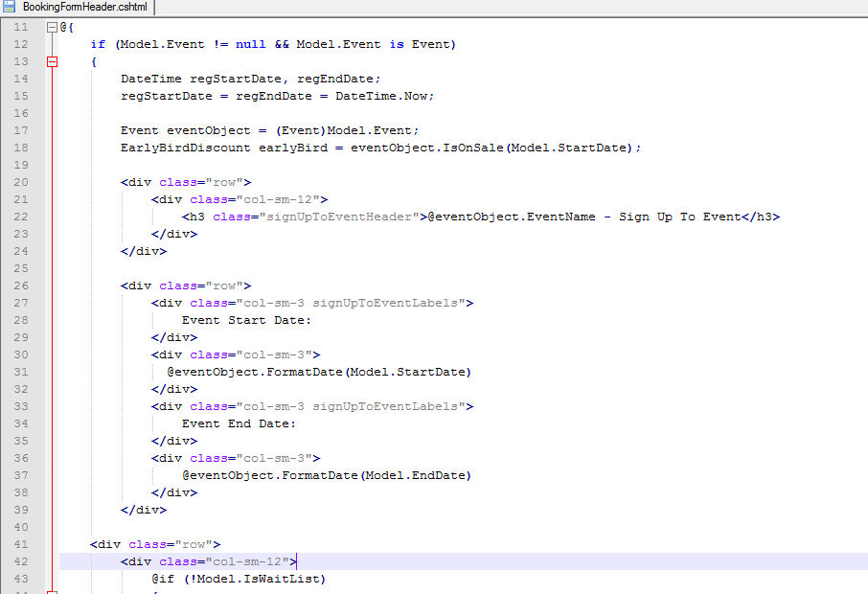Click "DateTime.Now;" on line 15
The height and width of the screenshot is (594, 868).
point(385,96)
